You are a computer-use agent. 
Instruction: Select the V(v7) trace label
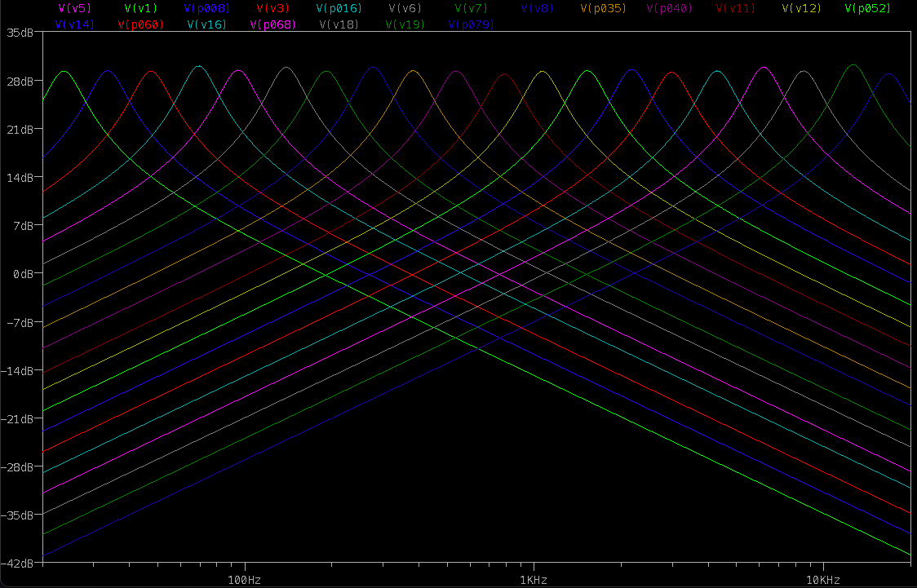472,9
